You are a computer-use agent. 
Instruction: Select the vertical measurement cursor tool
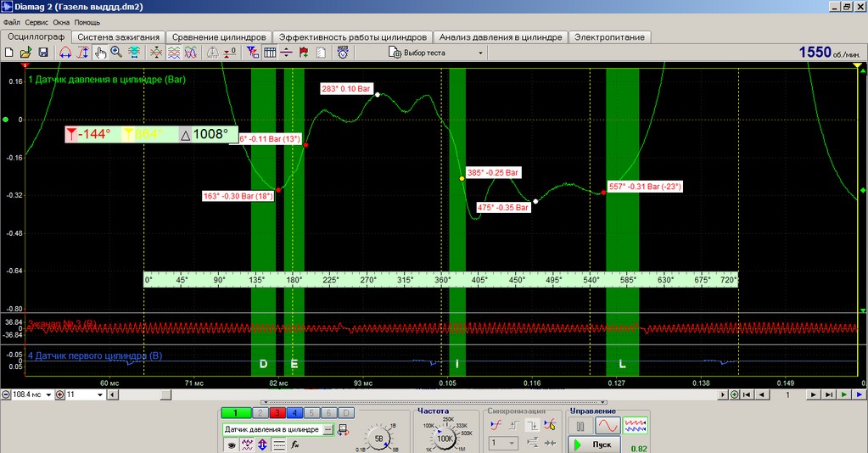82,53
